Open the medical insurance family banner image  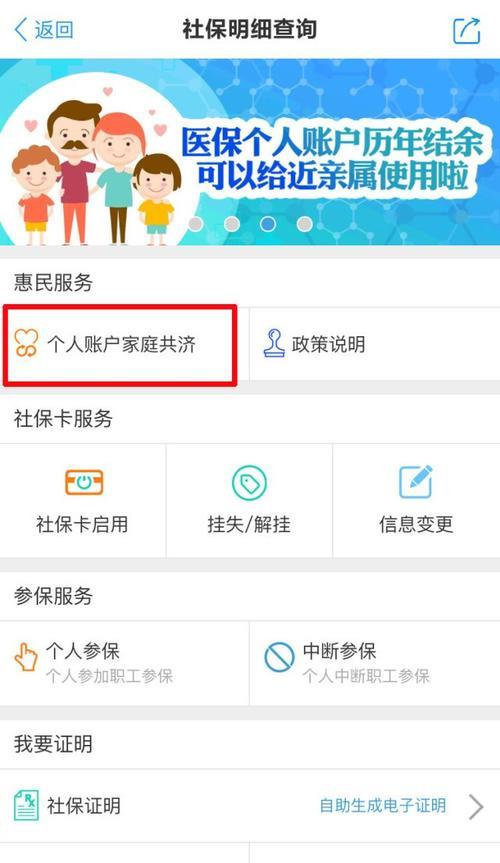pyautogui.click(x=250, y=152)
